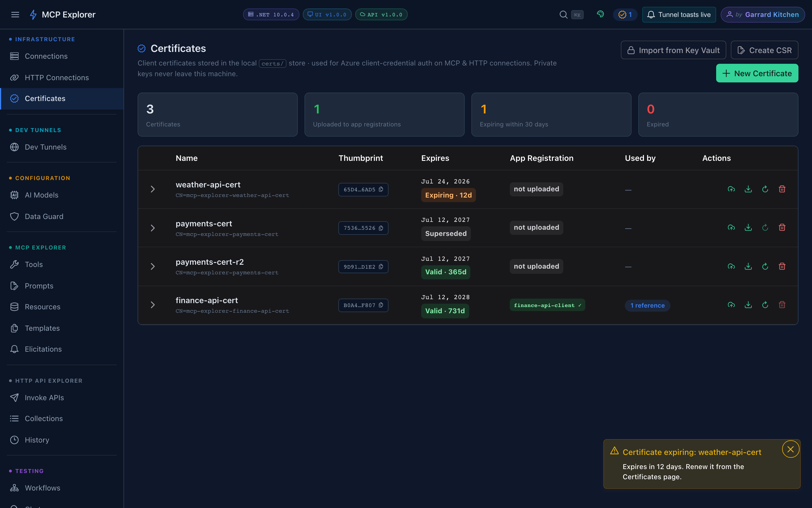This screenshot has height=508, width=812.
Task: Expand the weather-api-cert row
Action: [x=153, y=189]
